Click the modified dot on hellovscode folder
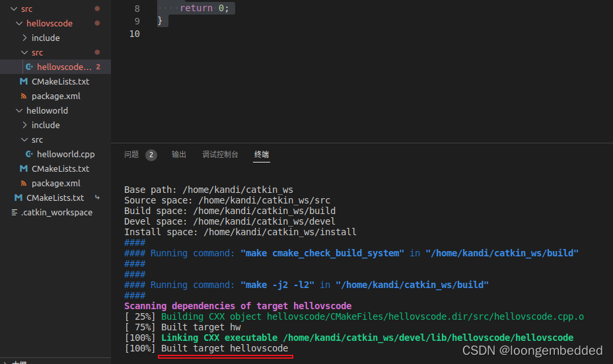Image resolution: width=613 pixels, height=364 pixels. click(97, 23)
